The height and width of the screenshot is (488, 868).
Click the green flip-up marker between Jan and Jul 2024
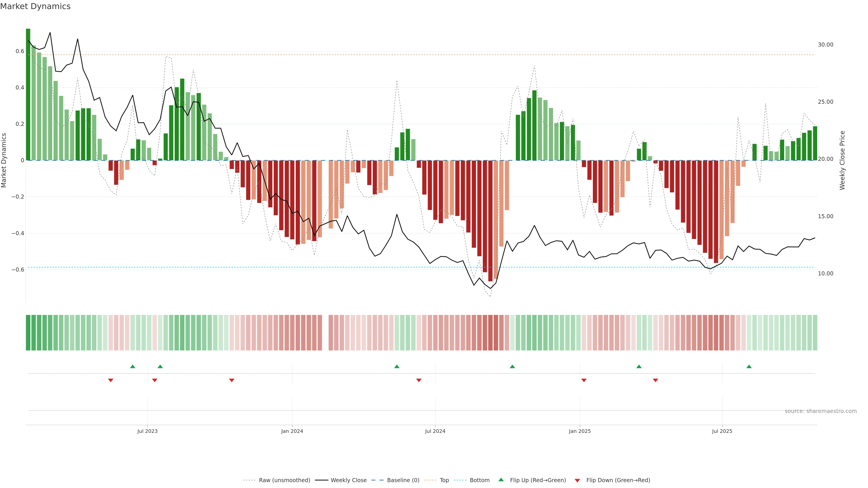pos(397,366)
